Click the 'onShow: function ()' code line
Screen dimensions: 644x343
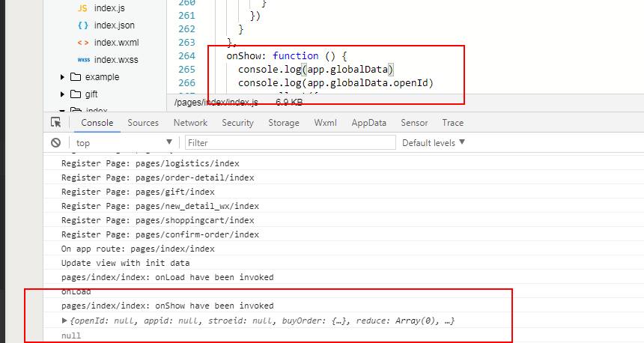[287, 56]
